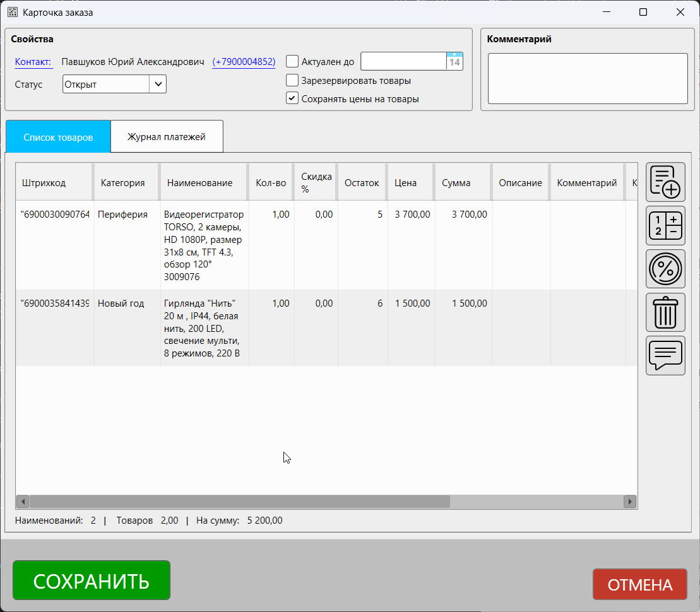Click the speech bubble comment icon

click(x=665, y=355)
